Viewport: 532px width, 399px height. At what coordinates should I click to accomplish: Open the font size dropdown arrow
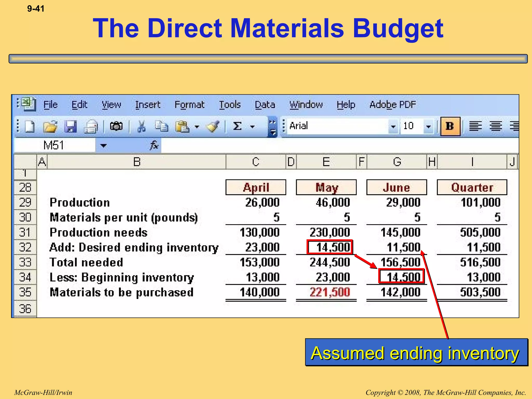coord(428,127)
